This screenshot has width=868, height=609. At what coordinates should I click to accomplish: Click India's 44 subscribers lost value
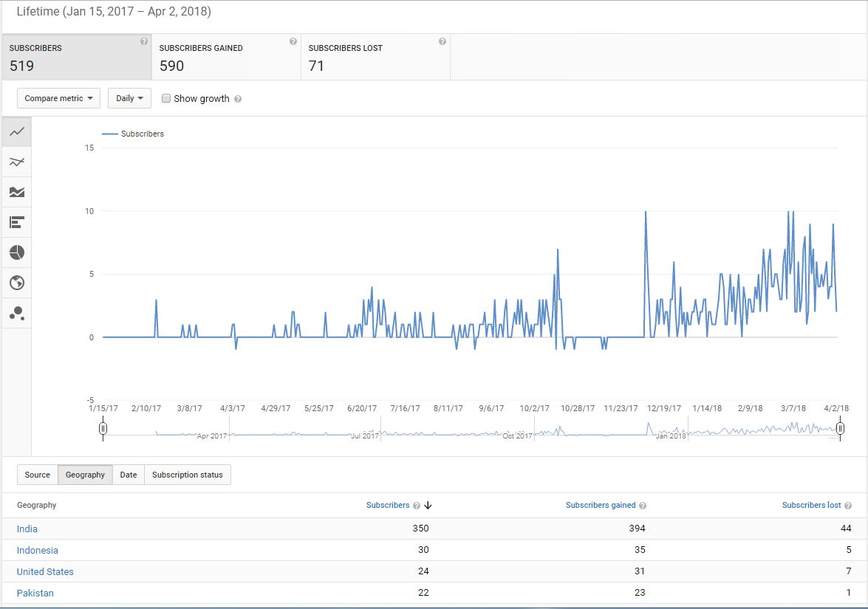(x=846, y=529)
